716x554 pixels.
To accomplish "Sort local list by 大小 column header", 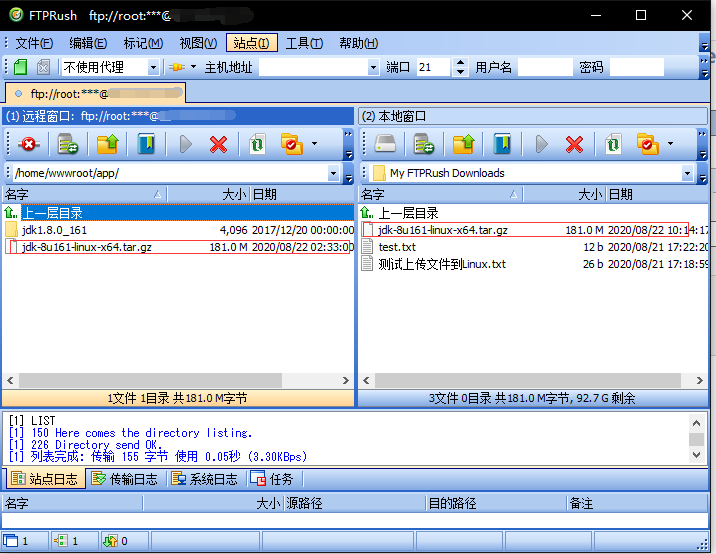I will click(x=564, y=195).
